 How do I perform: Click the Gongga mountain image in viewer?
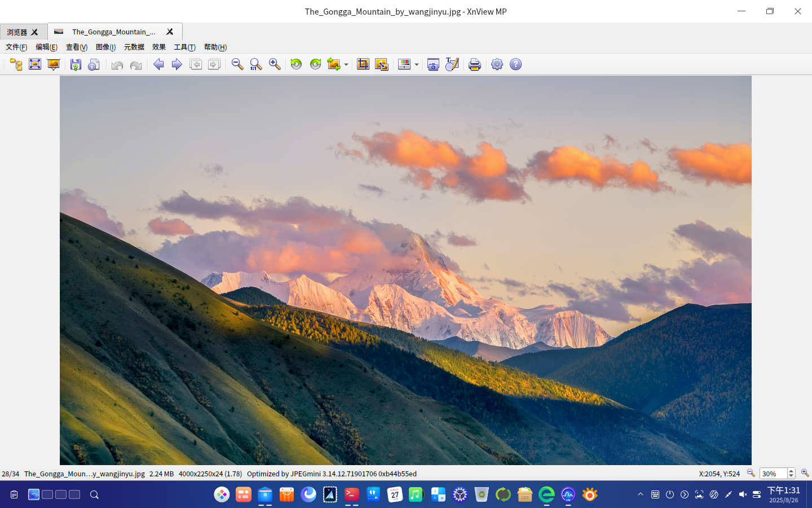[x=405, y=270]
